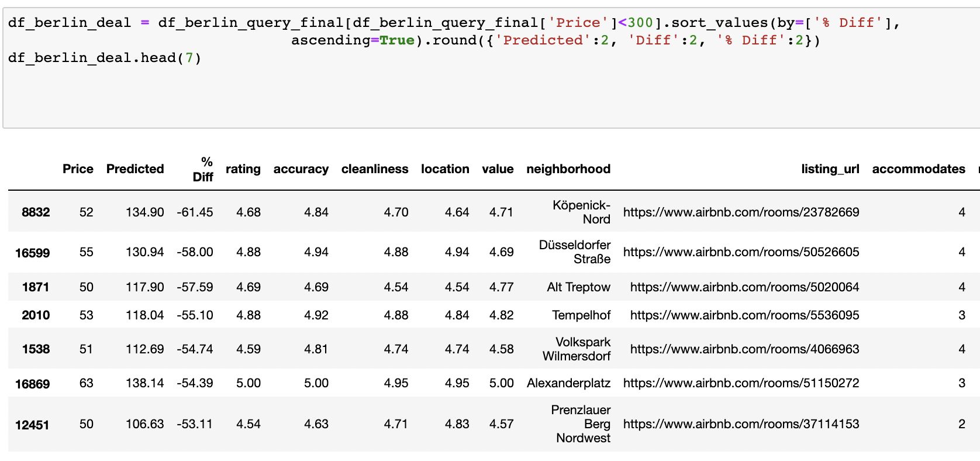Image resolution: width=980 pixels, height=461 pixels.
Task: Select the cleanliness column header
Action: 375,169
